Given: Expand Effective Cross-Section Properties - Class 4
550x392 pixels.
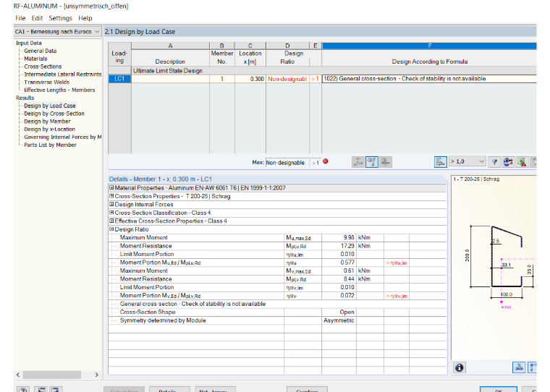Looking at the screenshot, I should pos(111,221).
